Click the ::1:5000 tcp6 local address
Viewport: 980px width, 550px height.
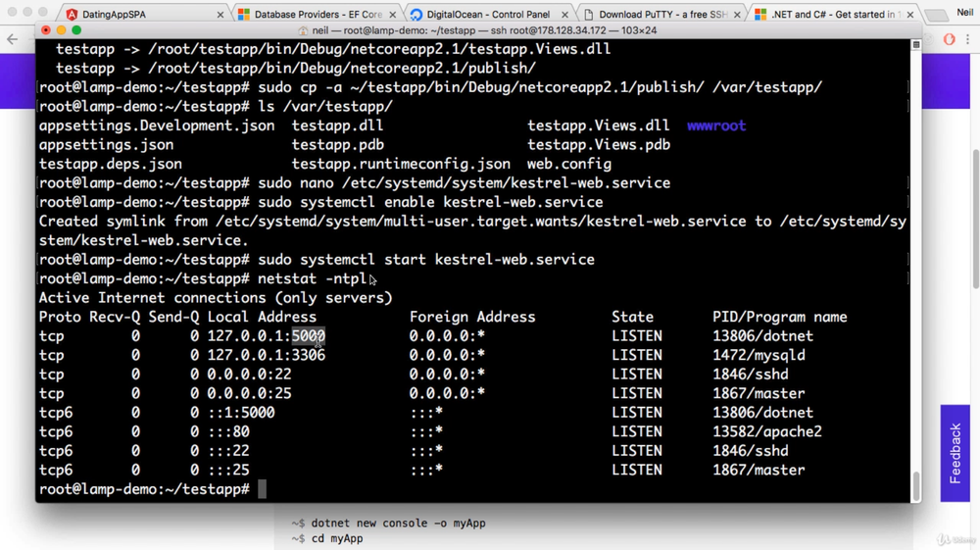click(241, 413)
